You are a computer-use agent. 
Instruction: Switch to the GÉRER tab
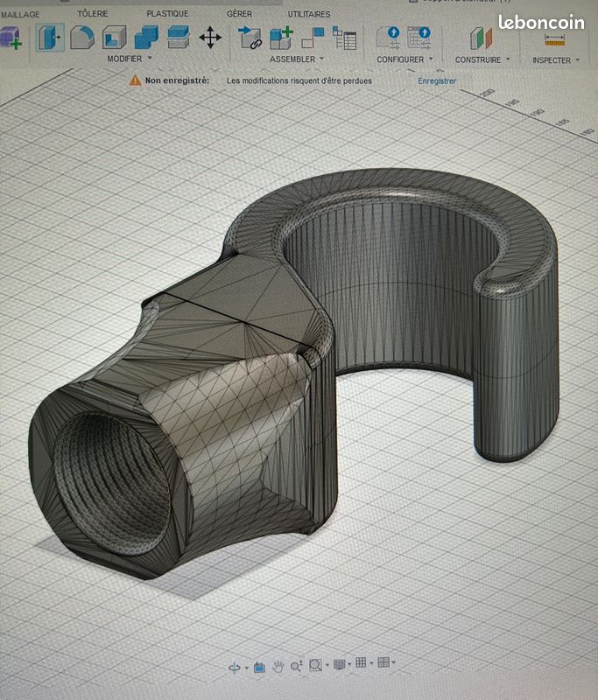239,14
